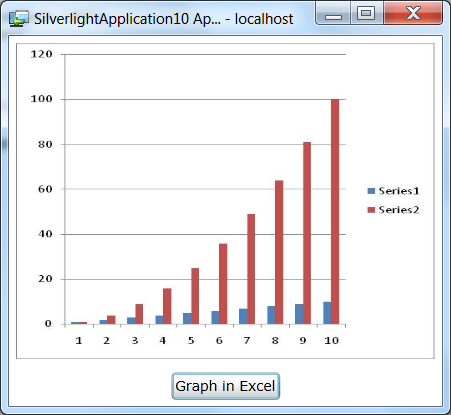Image resolution: width=451 pixels, height=415 pixels.
Task: Click the blue bar at category 10
Action: click(x=327, y=313)
